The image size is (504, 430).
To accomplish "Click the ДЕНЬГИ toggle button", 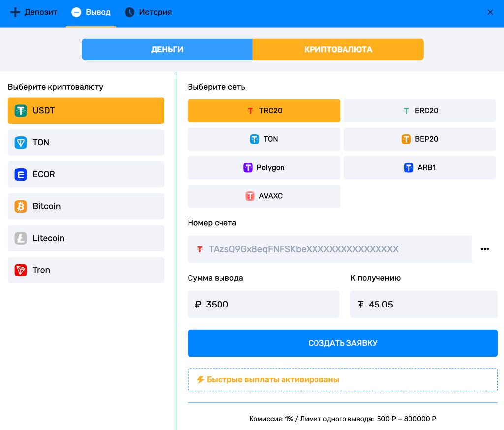I will pos(167,49).
